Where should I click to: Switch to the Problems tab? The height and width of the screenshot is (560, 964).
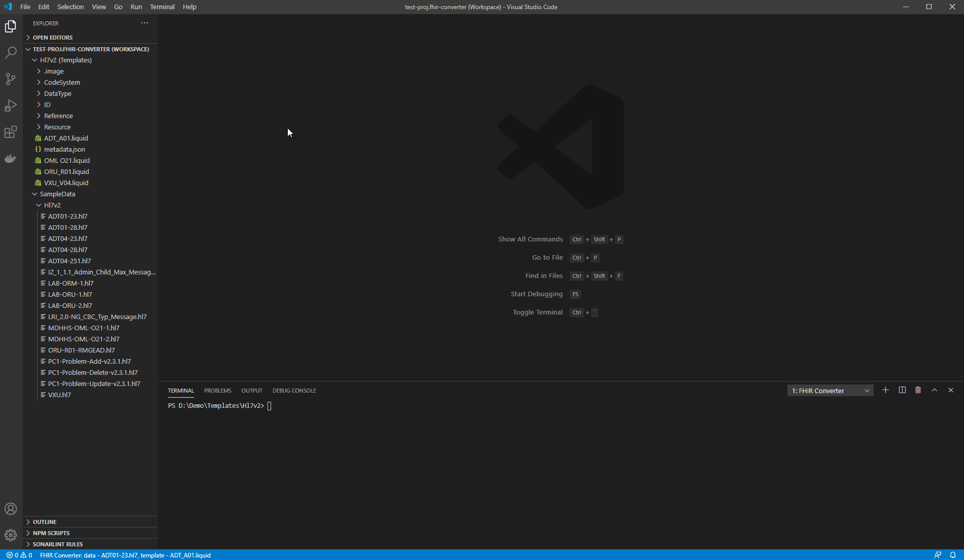218,391
